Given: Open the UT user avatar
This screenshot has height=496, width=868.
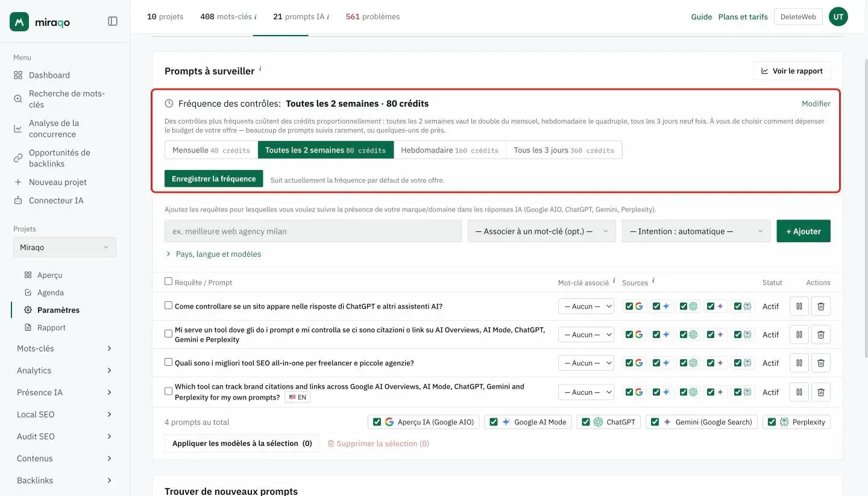Looking at the screenshot, I should [838, 17].
